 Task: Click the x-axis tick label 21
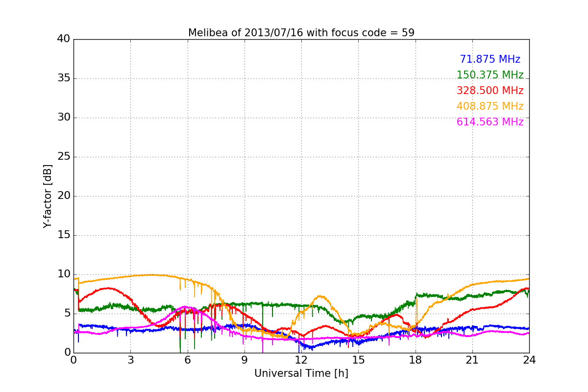472,360
